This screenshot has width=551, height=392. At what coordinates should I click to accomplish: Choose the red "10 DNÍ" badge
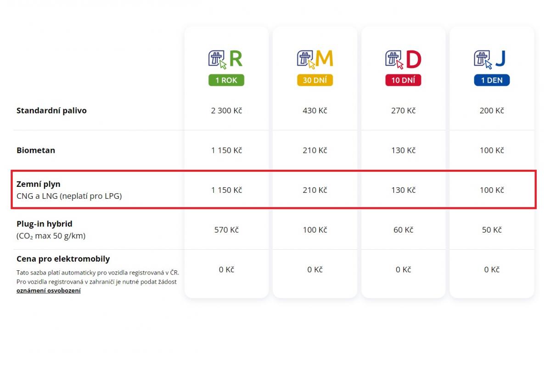tap(403, 80)
